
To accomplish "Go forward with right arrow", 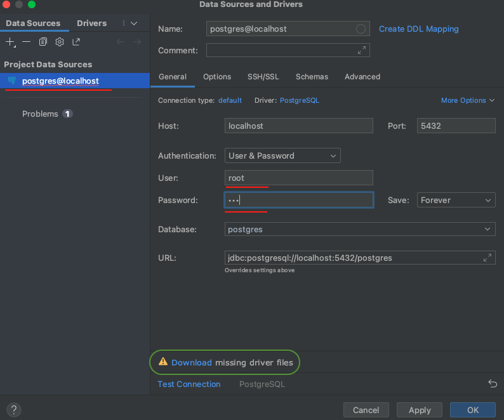I will pyautogui.click(x=137, y=42).
